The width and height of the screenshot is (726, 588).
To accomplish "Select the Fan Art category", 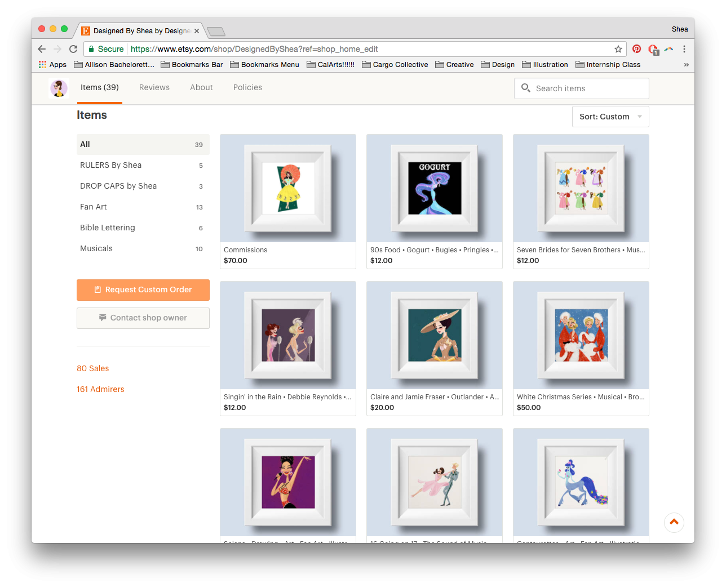I will 143,207.
